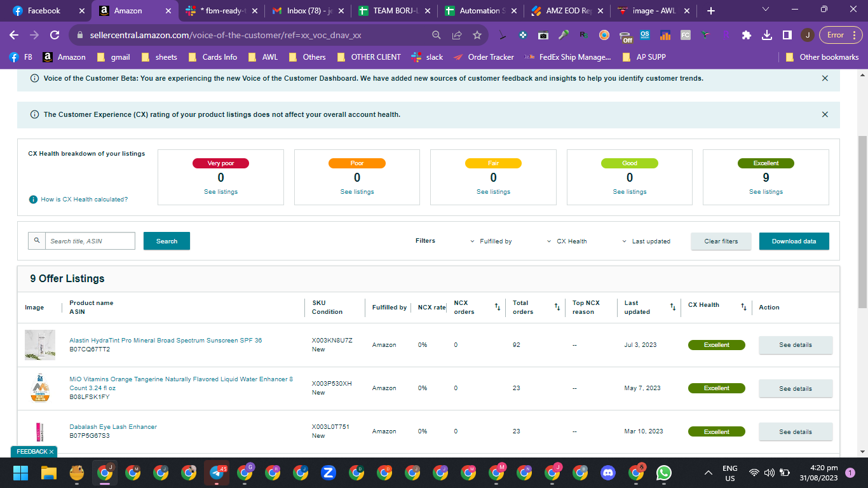See listings under Very poor
868x488 pixels.
(220, 192)
